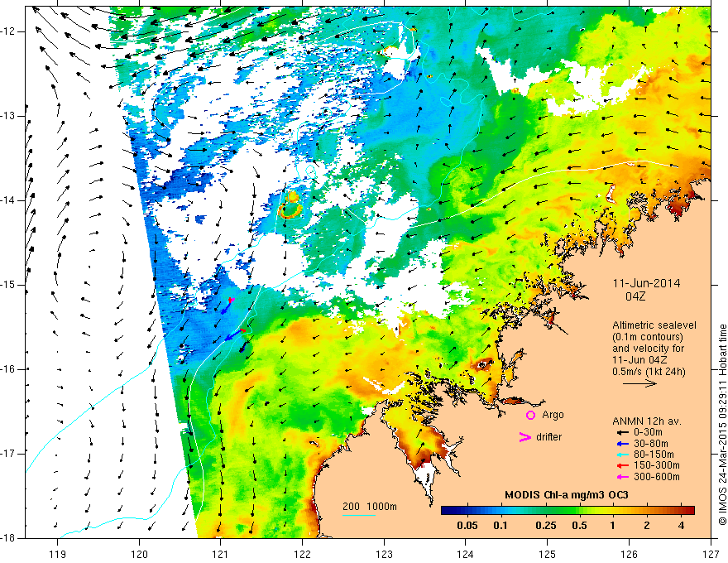The image size is (728, 563).
Task: Click the longitude label '119'
Action: pyautogui.click(x=58, y=554)
